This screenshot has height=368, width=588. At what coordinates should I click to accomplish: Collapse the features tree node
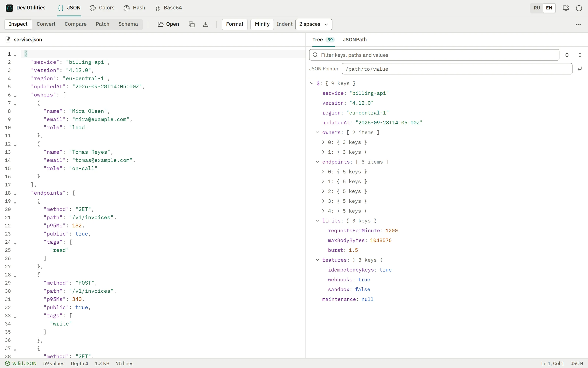317,260
